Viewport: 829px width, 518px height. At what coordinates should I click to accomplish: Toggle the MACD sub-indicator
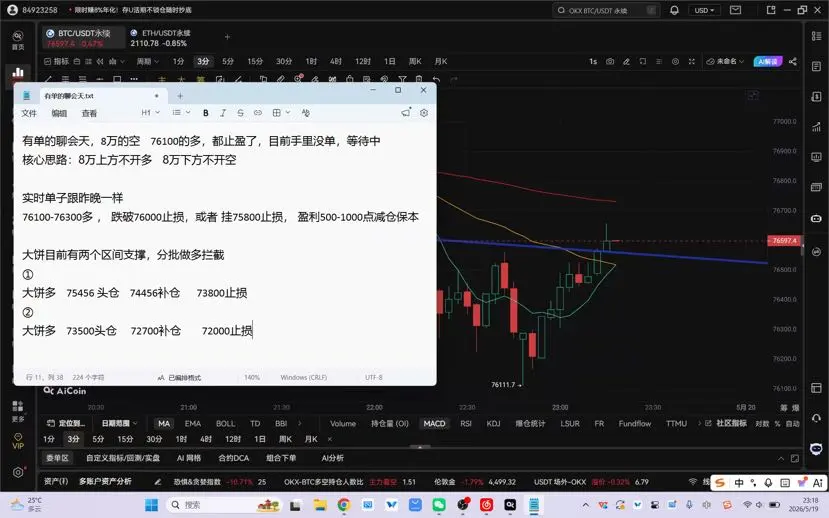434,423
